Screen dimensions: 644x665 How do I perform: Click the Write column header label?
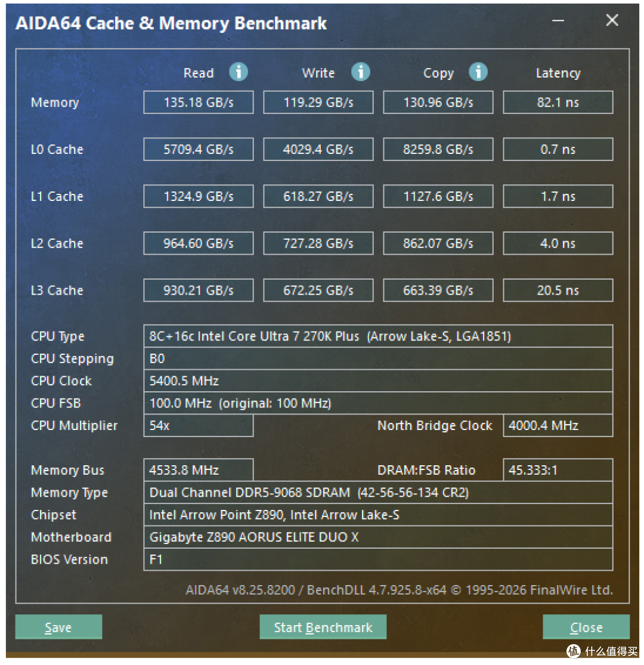pyautogui.click(x=318, y=73)
